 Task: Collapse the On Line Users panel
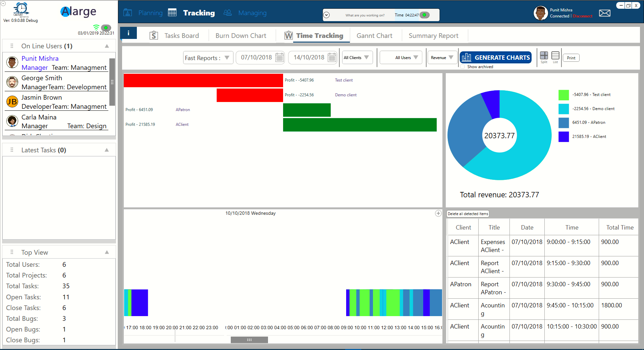pyautogui.click(x=107, y=46)
